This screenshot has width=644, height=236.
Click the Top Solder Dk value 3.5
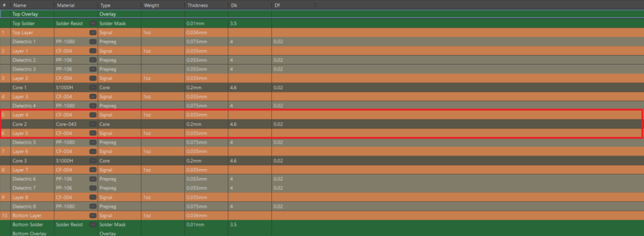pos(233,23)
